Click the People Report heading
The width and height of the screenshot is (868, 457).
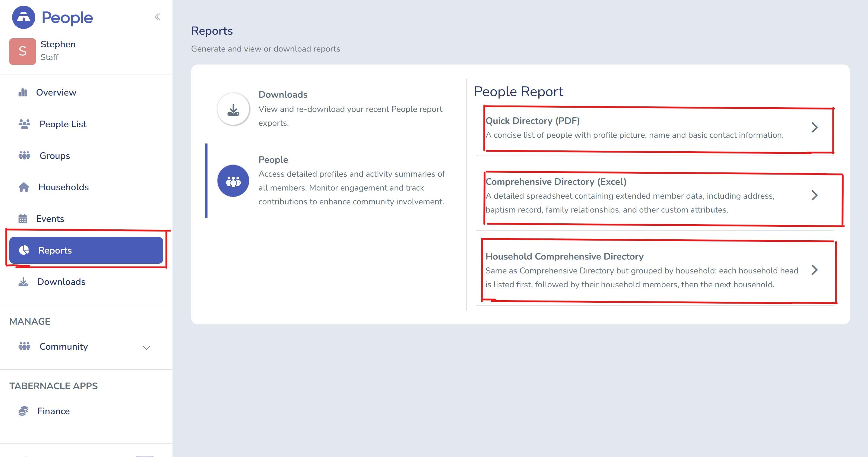click(x=518, y=92)
